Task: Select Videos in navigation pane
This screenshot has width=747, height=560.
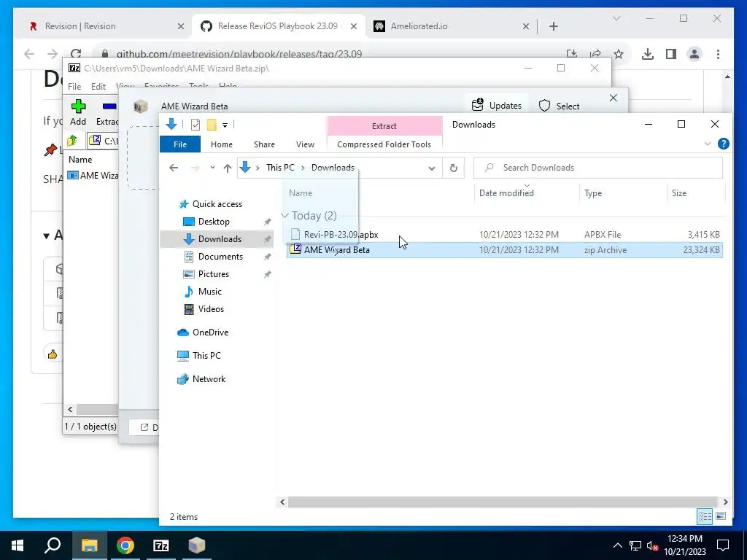Action: tap(211, 309)
